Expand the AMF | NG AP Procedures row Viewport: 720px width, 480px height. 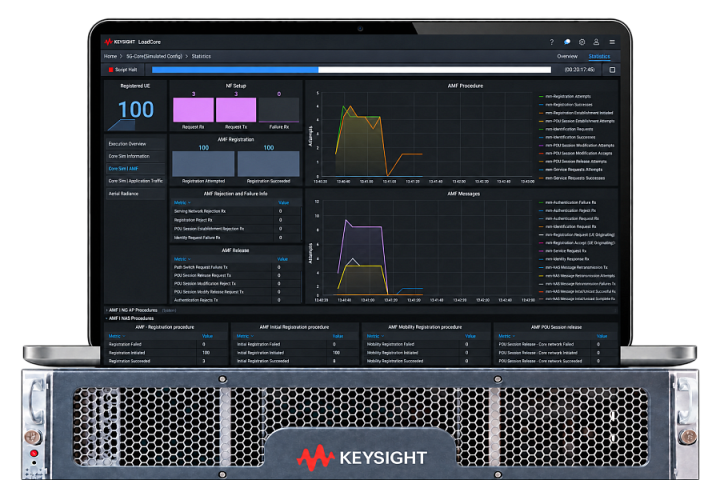click(132, 310)
